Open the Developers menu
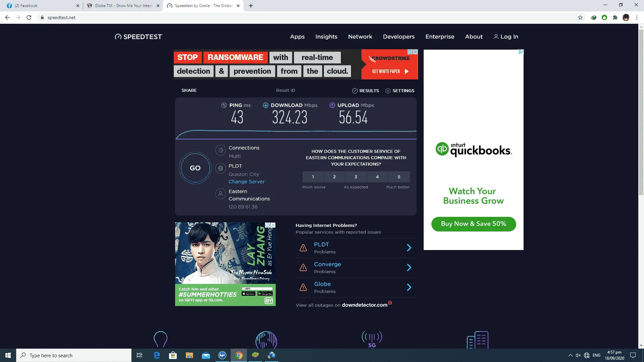Viewport: 644px width, 362px height. (399, 37)
